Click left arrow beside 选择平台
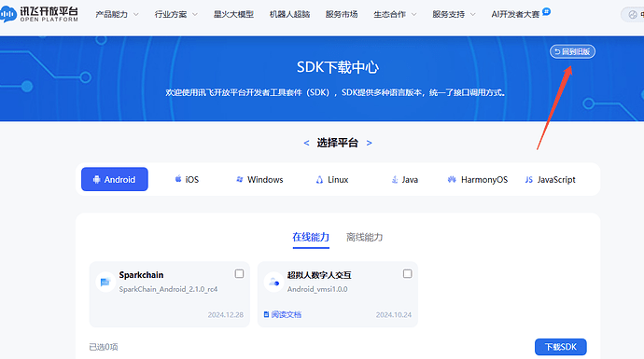The height and width of the screenshot is (359, 644). (306, 143)
